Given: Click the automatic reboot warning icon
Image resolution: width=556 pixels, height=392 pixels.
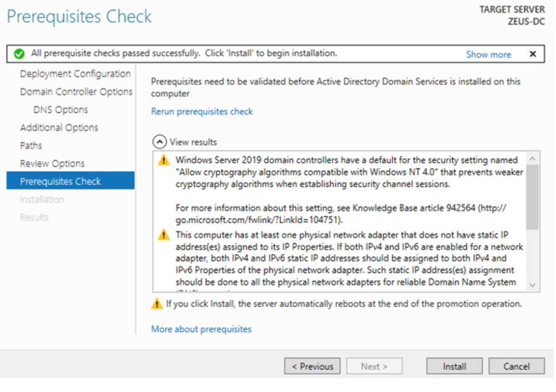Looking at the screenshot, I should coord(157,304).
